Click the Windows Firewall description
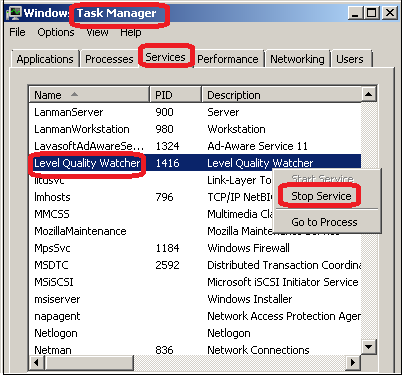406x378 pixels. (248, 248)
